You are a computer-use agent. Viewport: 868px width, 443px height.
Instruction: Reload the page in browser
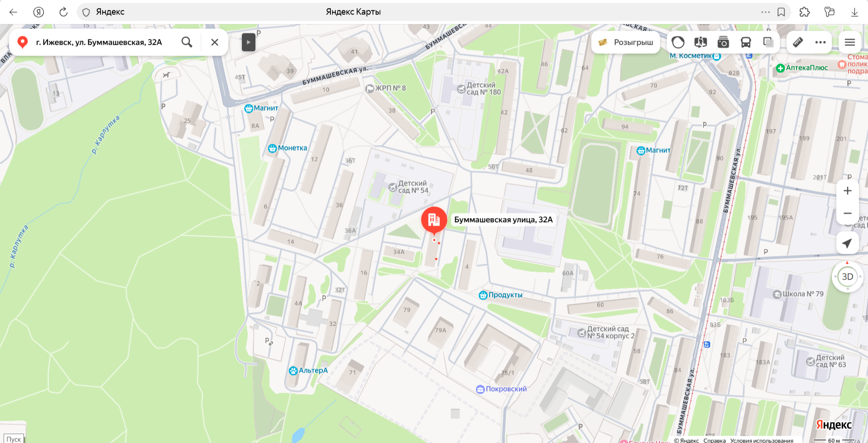pos(63,12)
